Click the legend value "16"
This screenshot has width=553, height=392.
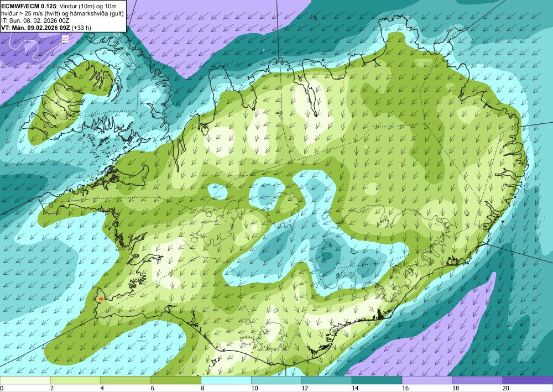coord(405,388)
